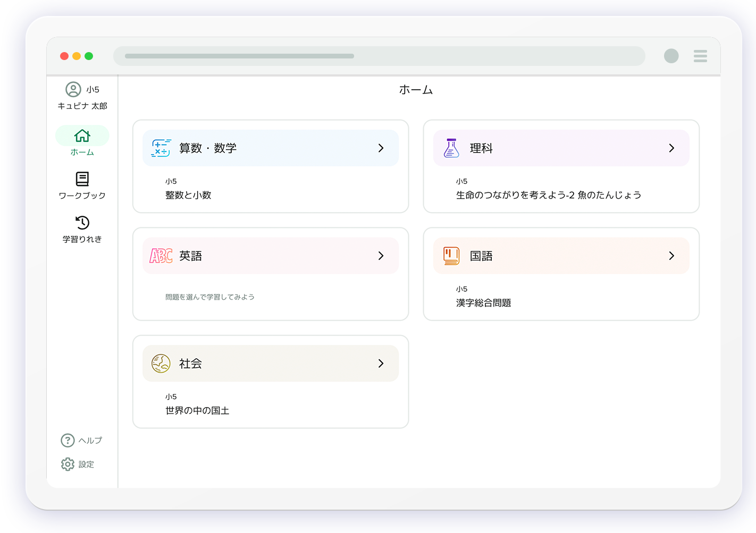Click the math calculator icon for 算数・数学
This screenshot has width=756, height=533.
(161, 148)
